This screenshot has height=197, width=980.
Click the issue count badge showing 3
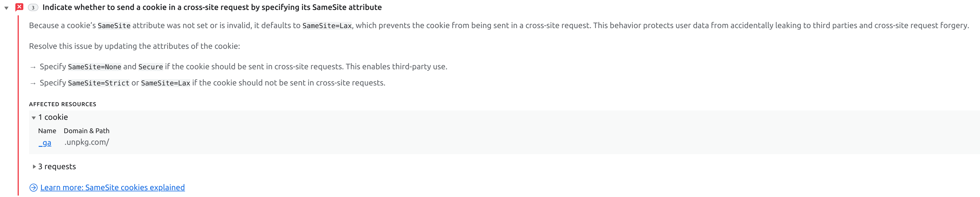click(x=33, y=7)
